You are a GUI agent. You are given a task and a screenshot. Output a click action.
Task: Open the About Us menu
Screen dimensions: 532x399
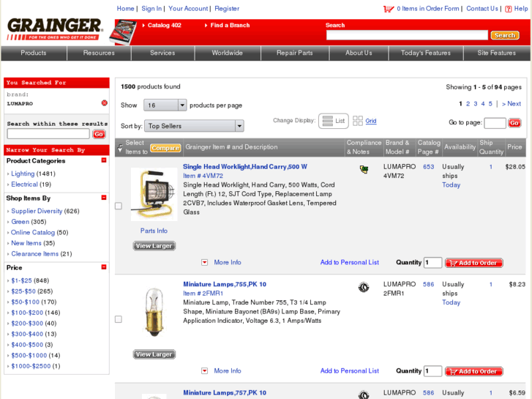[359, 53]
